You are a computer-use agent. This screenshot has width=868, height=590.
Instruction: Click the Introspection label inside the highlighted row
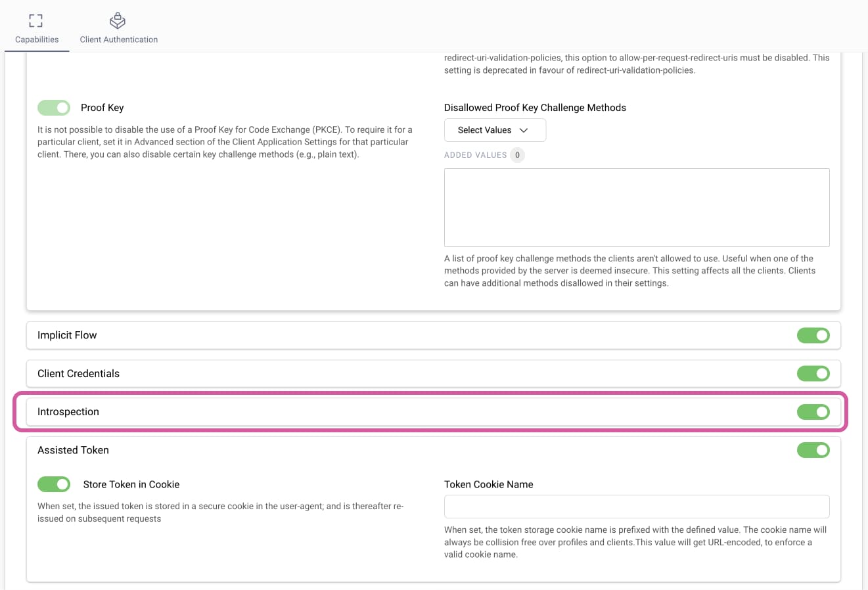click(x=68, y=412)
